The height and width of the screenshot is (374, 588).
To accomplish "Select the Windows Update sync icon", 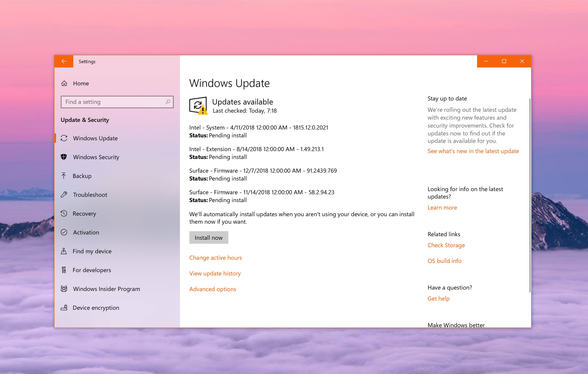I will (64, 138).
